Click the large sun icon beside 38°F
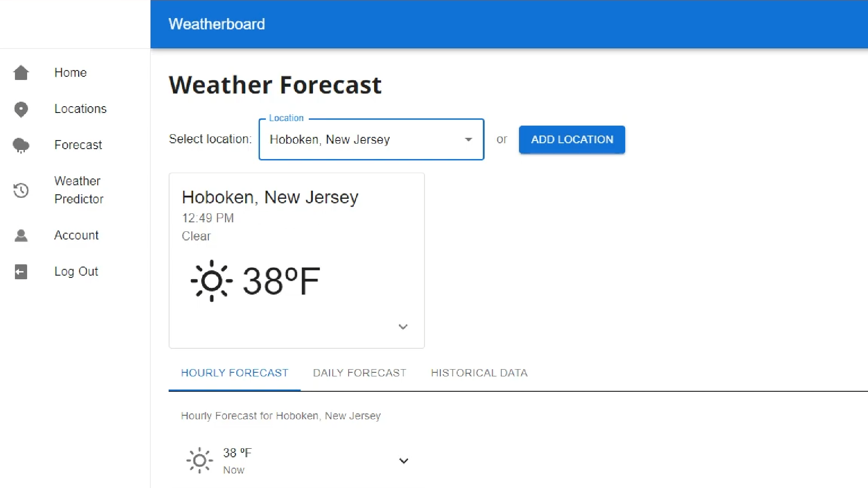Image resolution: width=868 pixels, height=488 pixels. tap(212, 281)
